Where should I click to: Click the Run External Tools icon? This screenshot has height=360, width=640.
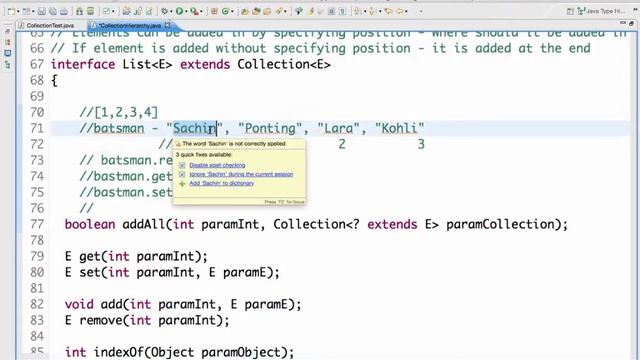pos(194,11)
